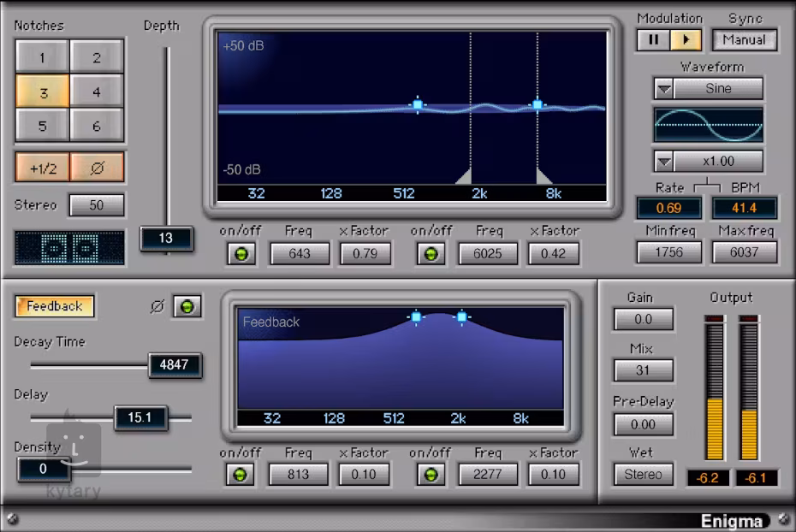Click the Feedback button
Image resolution: width=796 pixels, height=532 pixels.
click(54, 306)
